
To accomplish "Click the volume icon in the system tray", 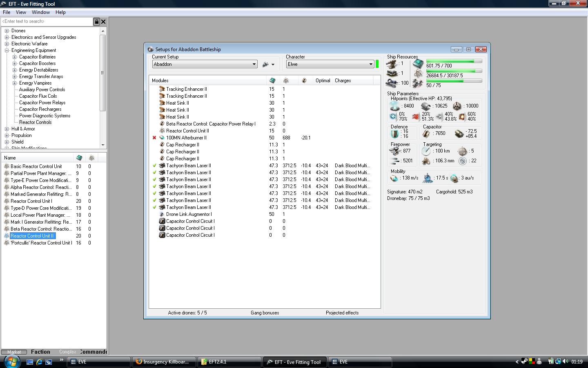I will click(x=566, y=361).
